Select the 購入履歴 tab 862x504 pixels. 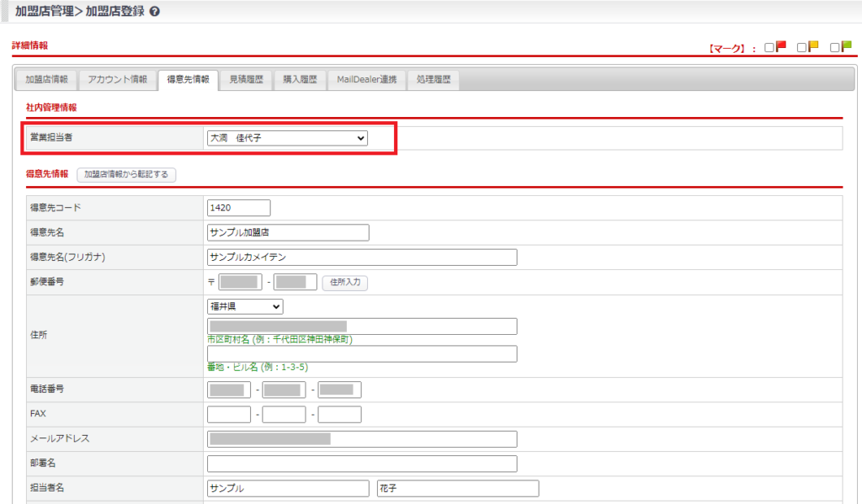(300, 80)
